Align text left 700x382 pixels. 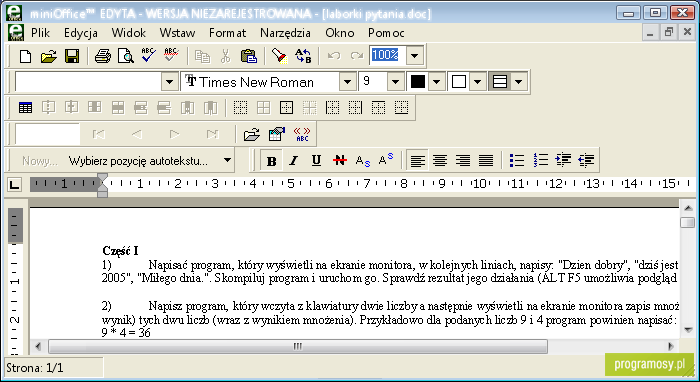[417, 160]
